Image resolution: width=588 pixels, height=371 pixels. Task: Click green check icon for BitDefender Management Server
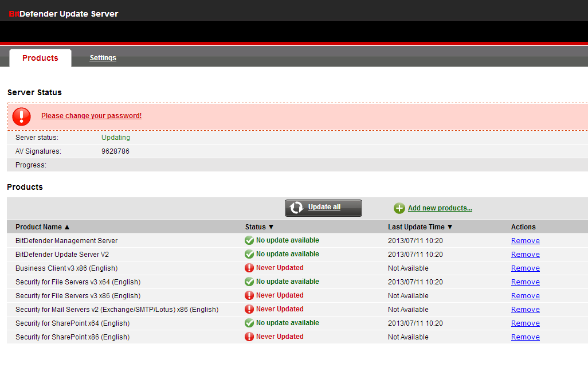tap(249, 240)
